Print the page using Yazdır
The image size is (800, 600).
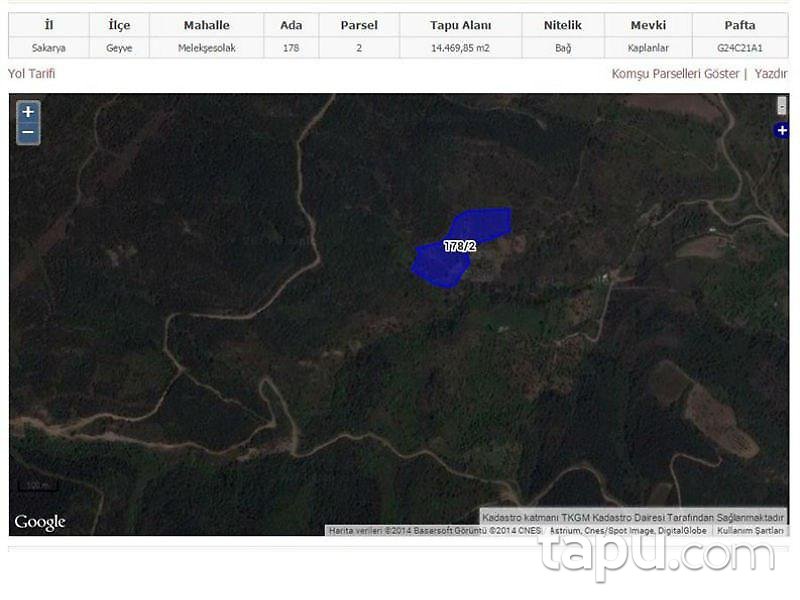(771, 74)
